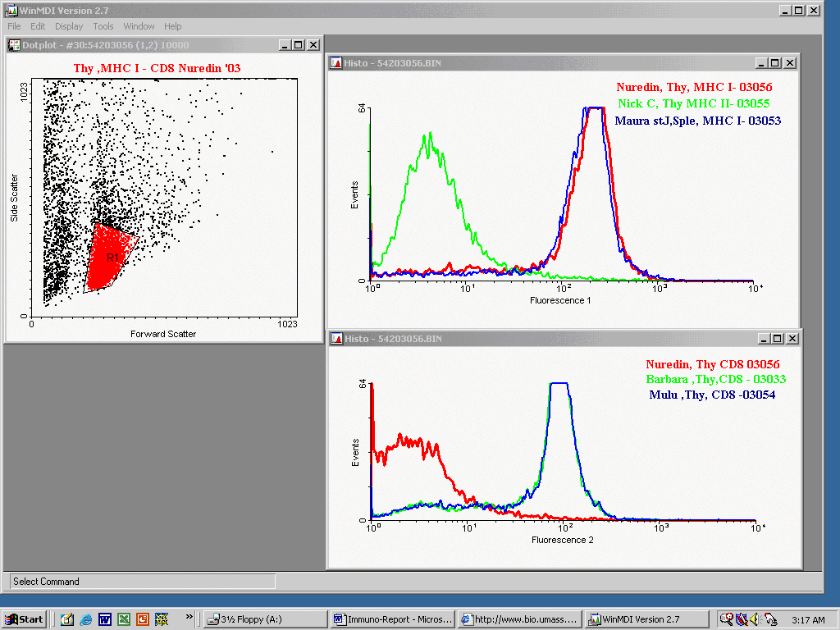Launch Excel from quick launch bar

[123, 619]
